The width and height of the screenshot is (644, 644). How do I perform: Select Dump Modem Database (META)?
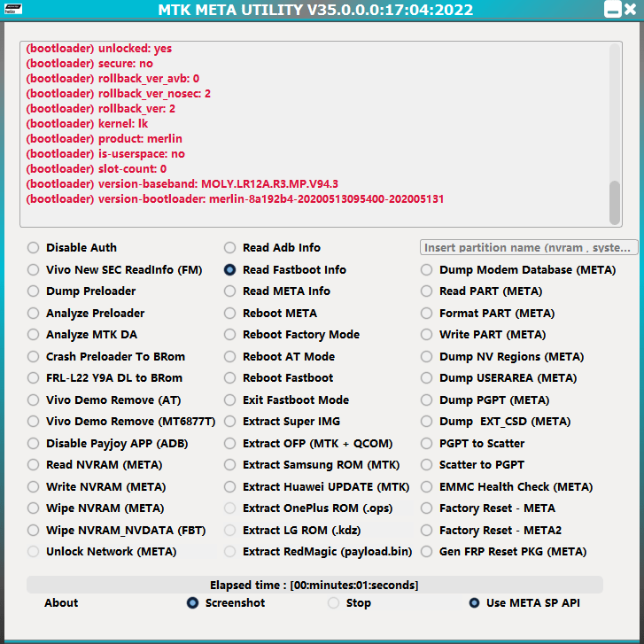coord(427,270)
